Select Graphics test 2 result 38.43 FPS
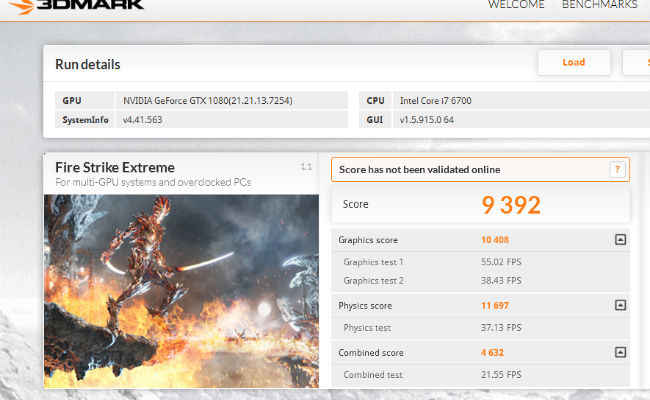The image size is (650, 400). click(x=501, y=281)
